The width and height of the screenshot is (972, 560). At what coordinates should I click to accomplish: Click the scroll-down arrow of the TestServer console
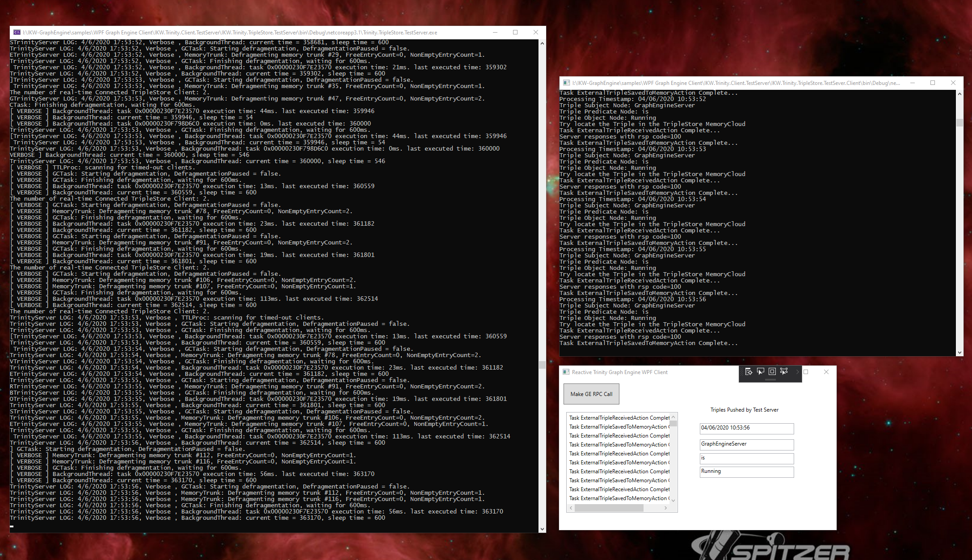pos(542,528)
